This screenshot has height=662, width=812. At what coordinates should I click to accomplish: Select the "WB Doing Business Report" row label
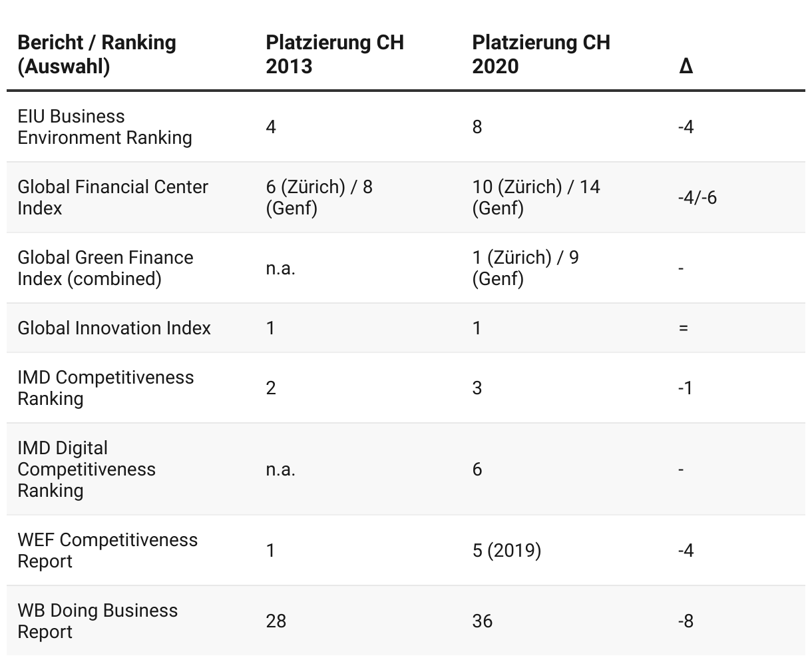[x=97, y=621]
